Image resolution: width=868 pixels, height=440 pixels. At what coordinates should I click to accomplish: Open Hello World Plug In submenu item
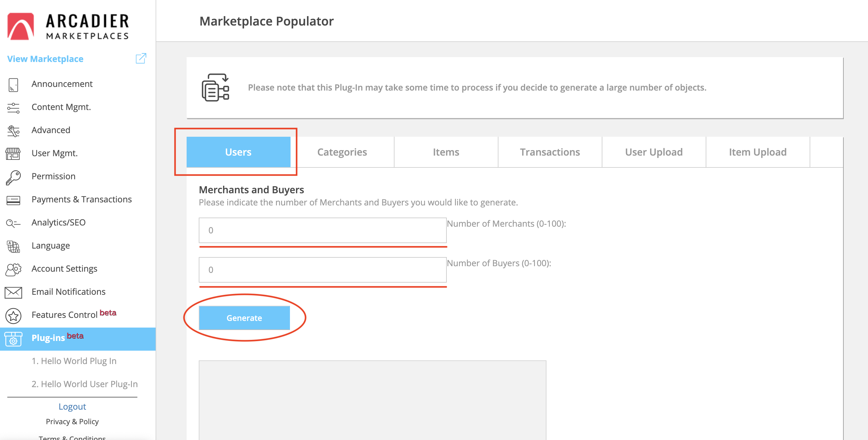(x=74, y=361)
